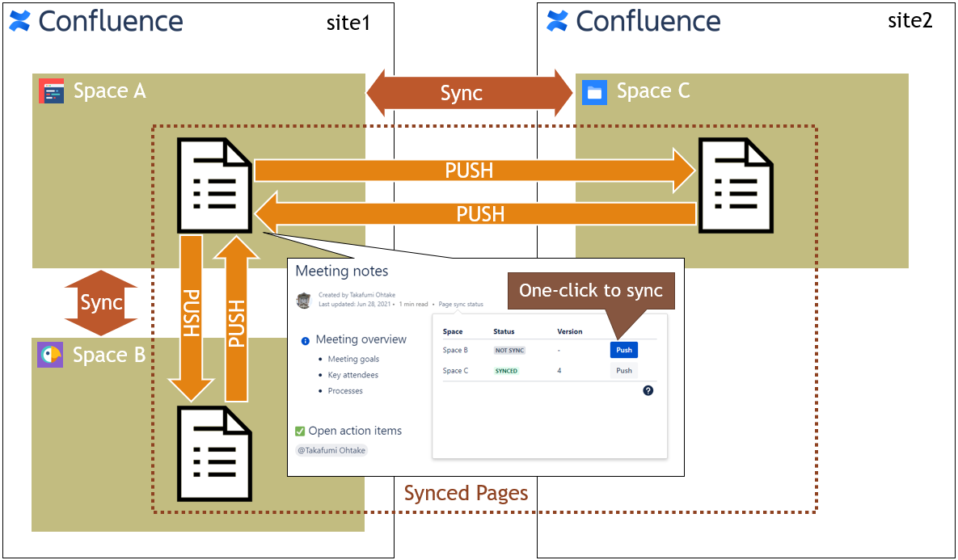Click the author avatar under Meeting notes

coord(304,300)
